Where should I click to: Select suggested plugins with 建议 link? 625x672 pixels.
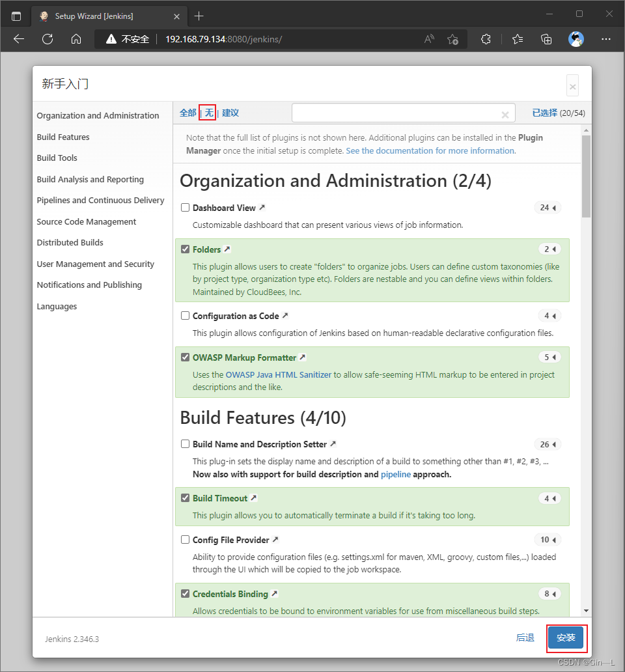(230, 113)
